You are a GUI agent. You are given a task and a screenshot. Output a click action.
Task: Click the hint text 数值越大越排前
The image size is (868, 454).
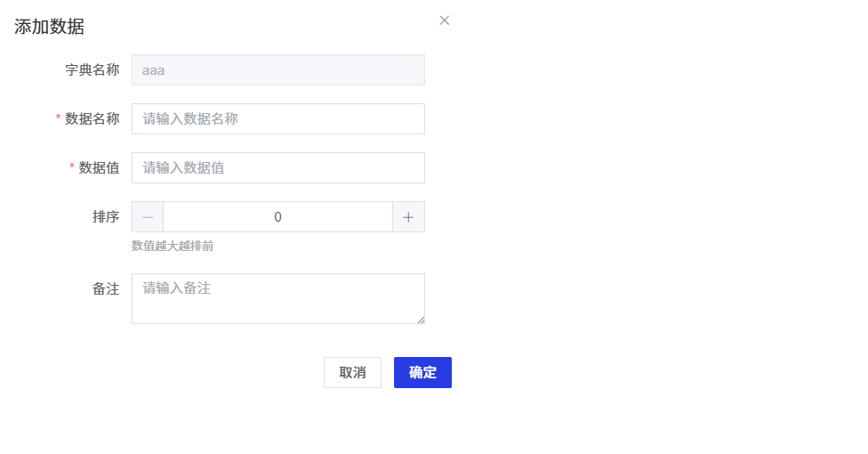coord(173,246)
